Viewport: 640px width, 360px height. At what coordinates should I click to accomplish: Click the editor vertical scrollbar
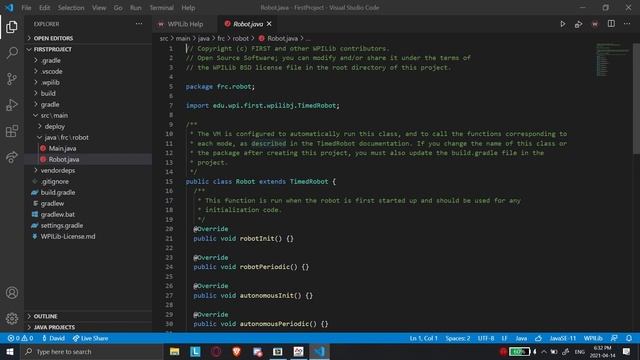(636, 98)
